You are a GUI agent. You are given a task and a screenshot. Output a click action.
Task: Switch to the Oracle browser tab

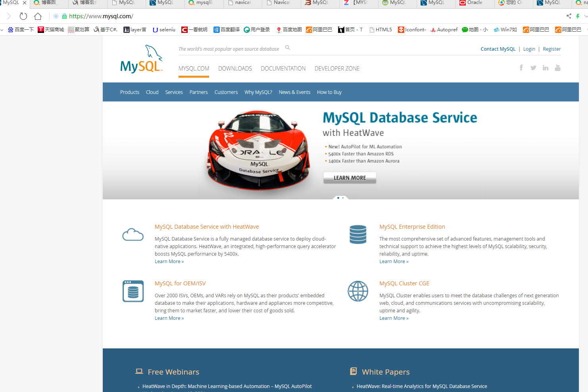475,3
